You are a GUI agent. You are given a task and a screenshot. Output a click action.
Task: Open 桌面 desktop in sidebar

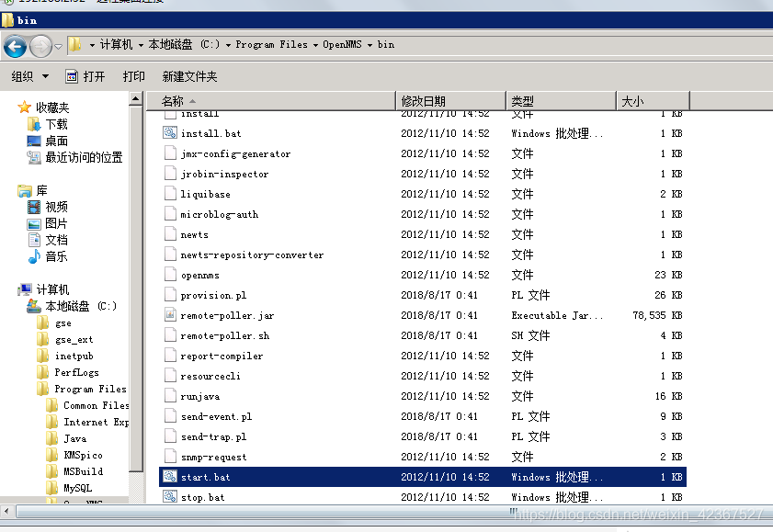pos(47,141)
